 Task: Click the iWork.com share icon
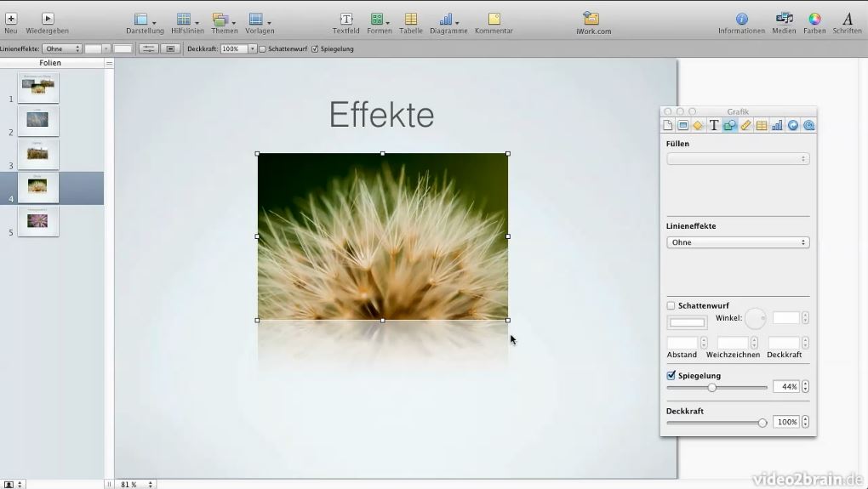tap(593, 23)
